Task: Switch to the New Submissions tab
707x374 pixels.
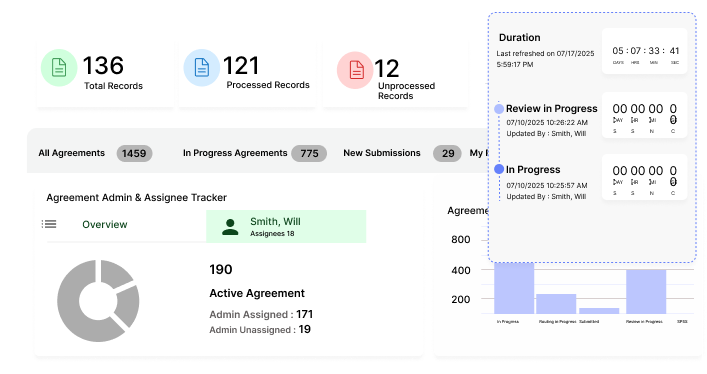Action: 382,153
